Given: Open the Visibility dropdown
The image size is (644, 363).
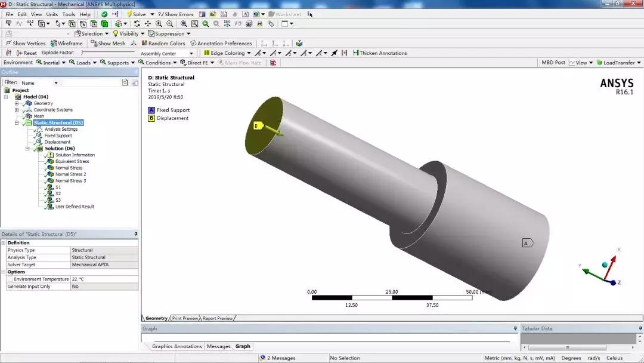Looking at the screenshot, I should (x=129, y=33).
